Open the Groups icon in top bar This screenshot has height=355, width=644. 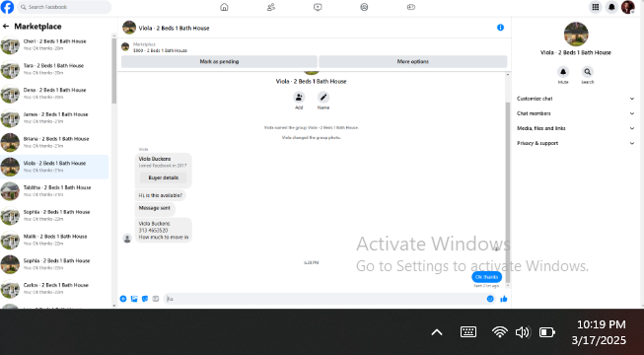[364, 7]
